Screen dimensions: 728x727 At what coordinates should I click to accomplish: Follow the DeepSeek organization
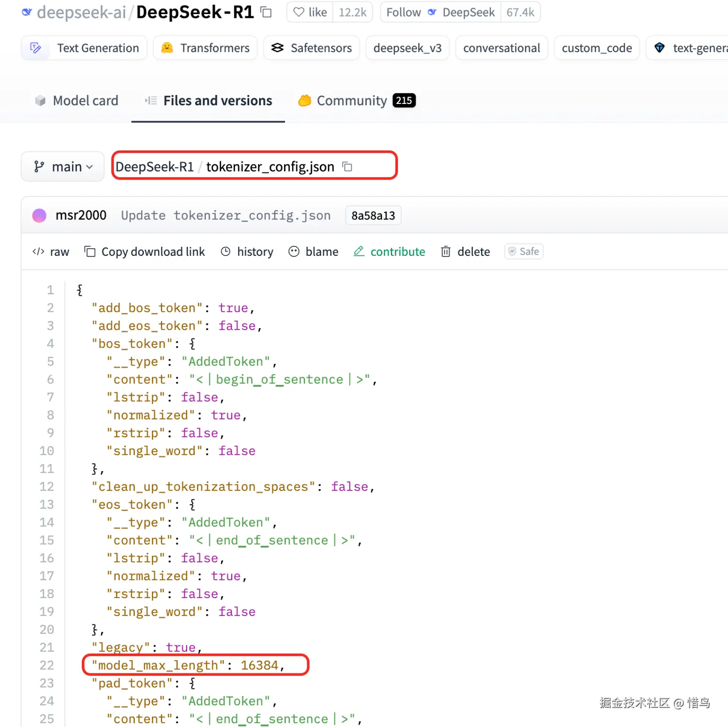[440, 12]
